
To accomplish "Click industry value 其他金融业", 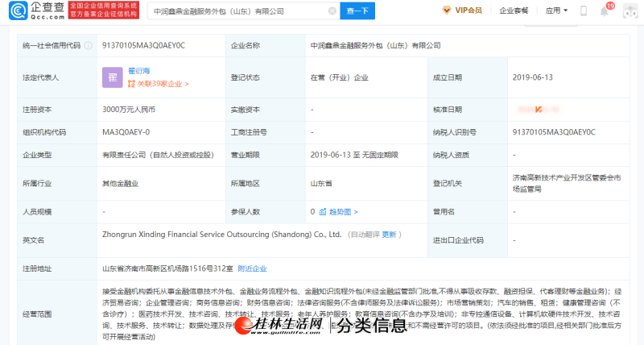I will 120,184.
